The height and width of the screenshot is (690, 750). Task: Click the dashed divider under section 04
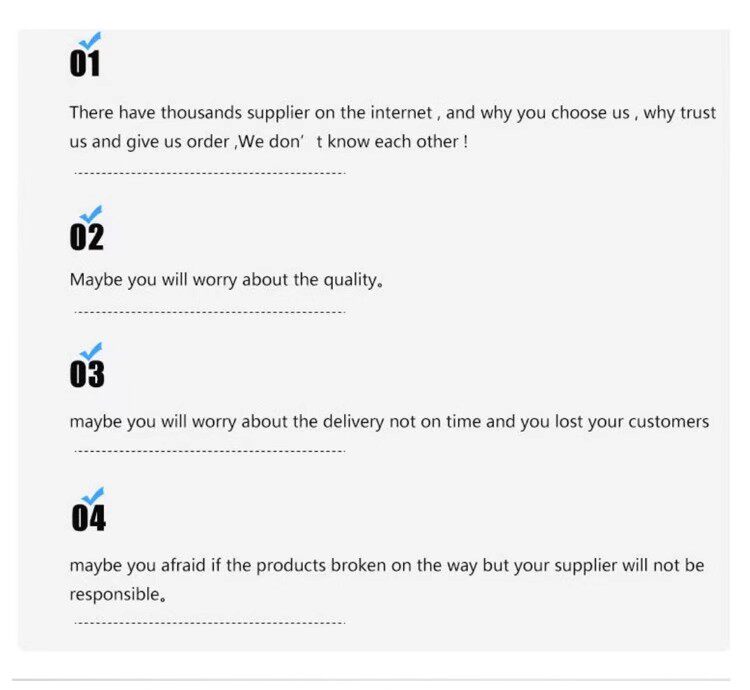click(x=209, y=622)
